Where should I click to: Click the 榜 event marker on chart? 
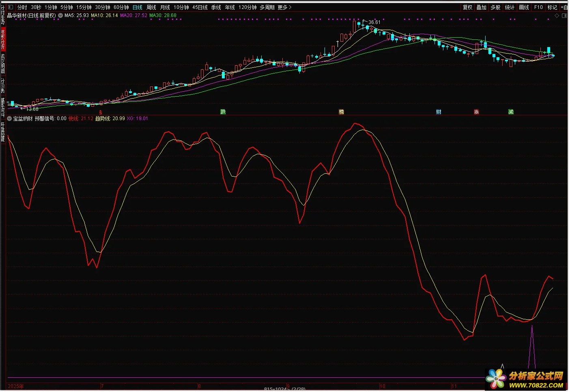[x=342, y=112]
